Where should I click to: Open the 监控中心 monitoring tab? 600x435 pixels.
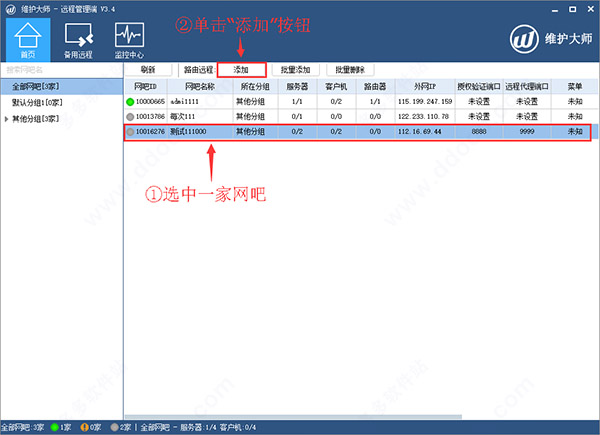[129, 40]
